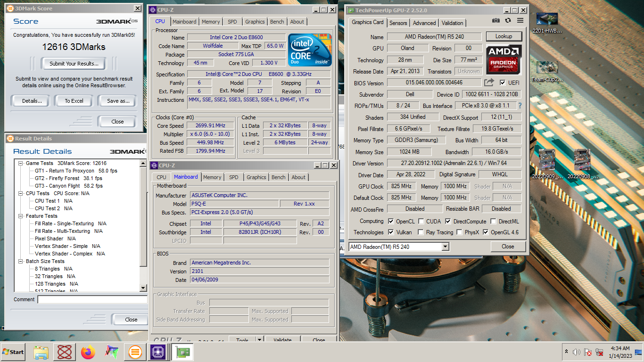The height and width of the screenshot is (362, 644).
Task: Click the Action Center flag tray icon
Action: tap(588, 352)
